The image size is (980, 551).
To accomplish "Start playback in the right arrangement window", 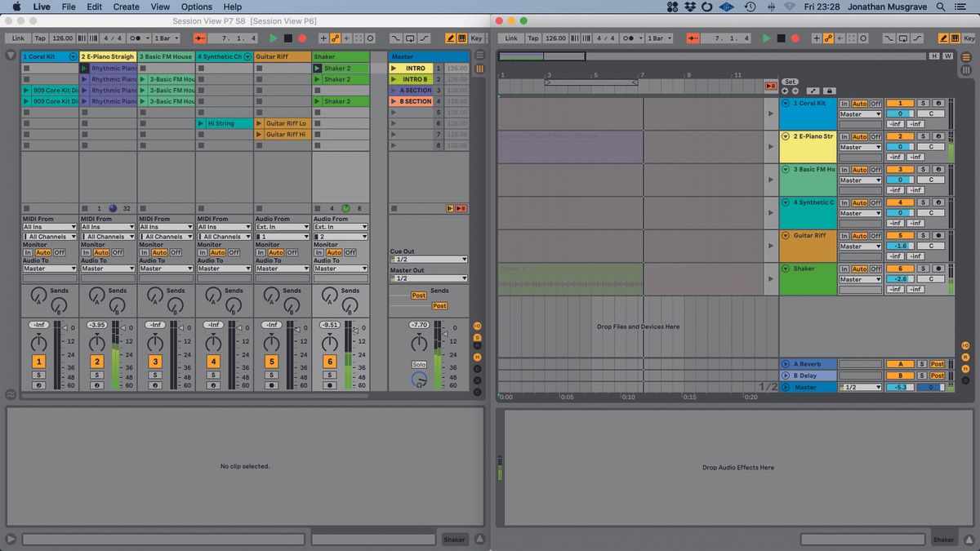I will (766, 38).
